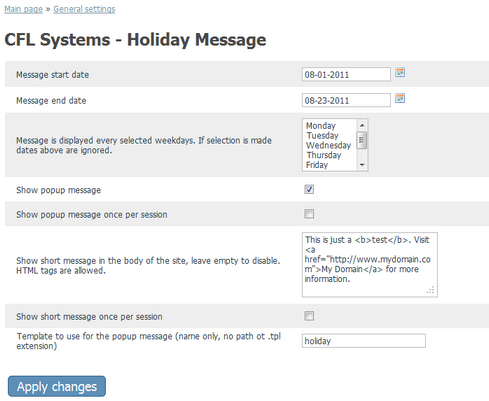Open calendar picker for message end date

click(400, 98)
